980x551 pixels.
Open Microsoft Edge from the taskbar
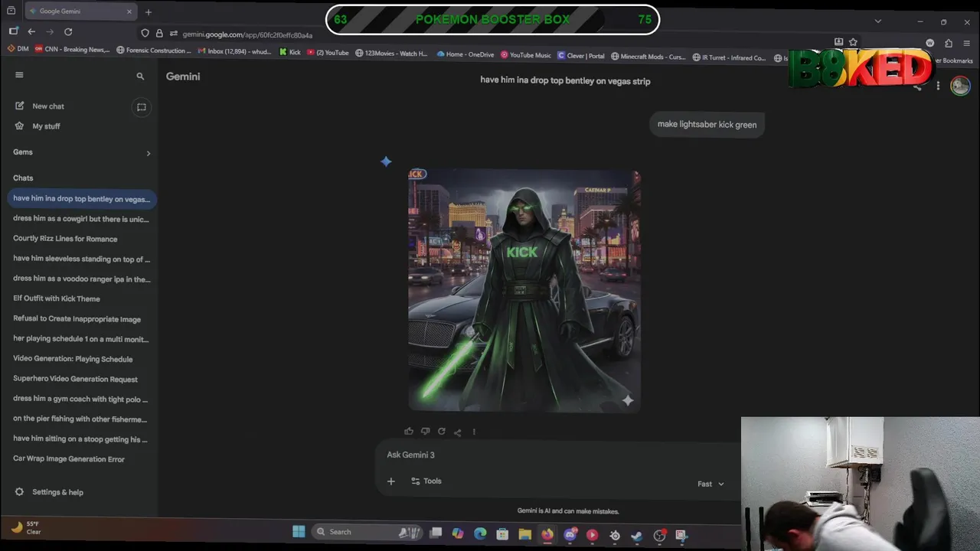pyautogui.click(x=480, y=534)
